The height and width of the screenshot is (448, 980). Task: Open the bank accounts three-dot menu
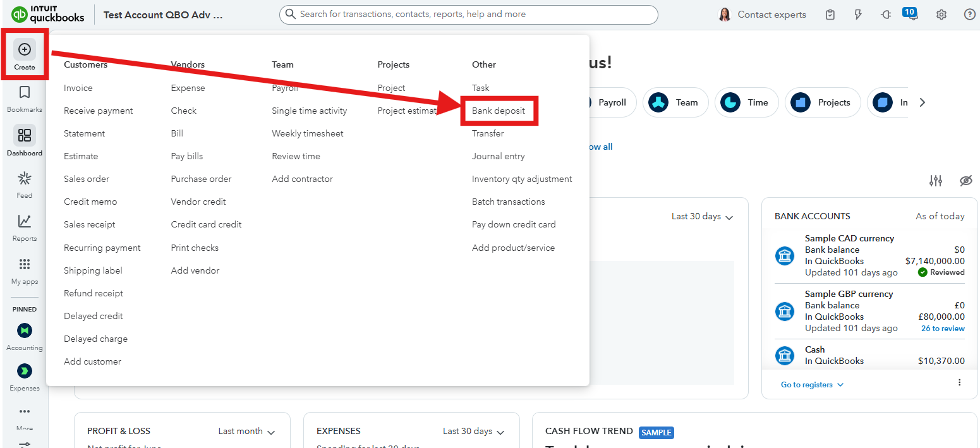coord(959,382)
